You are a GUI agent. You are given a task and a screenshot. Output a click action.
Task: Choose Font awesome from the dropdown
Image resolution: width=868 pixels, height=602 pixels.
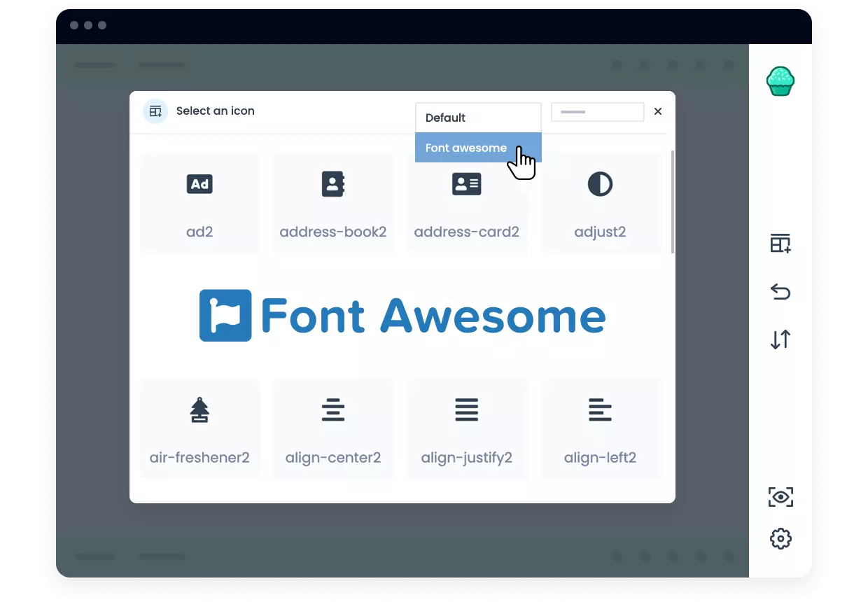coord(478,148)
